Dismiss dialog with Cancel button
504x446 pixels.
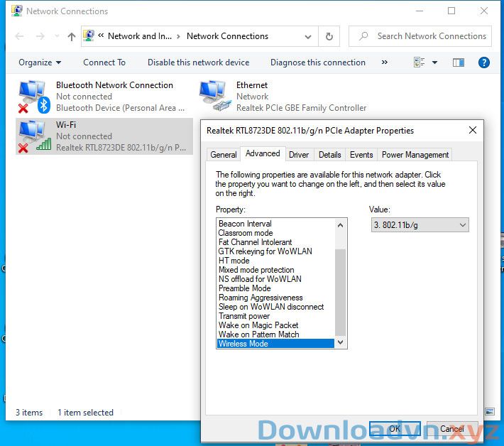pyautogui.click(x=452, y=429)
